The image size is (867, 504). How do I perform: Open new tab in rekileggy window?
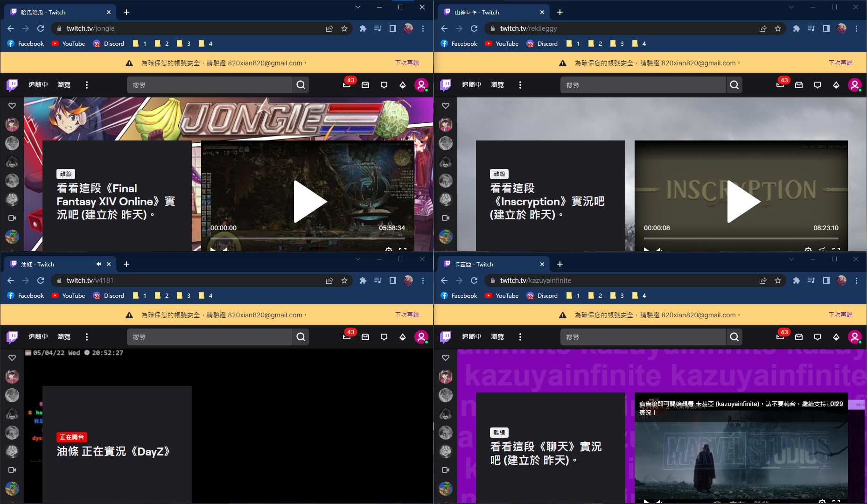pos(560,13)
